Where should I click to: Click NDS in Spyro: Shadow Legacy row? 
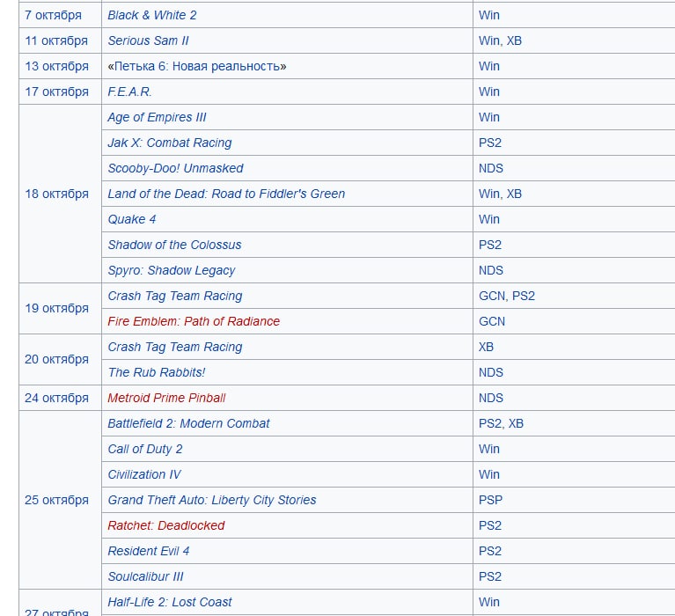[491, 270]
